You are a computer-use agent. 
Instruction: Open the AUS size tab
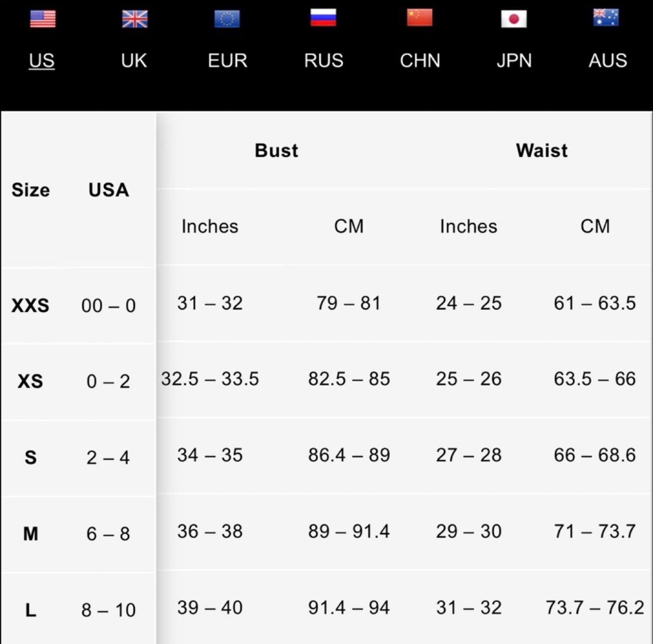pos(608,61)
